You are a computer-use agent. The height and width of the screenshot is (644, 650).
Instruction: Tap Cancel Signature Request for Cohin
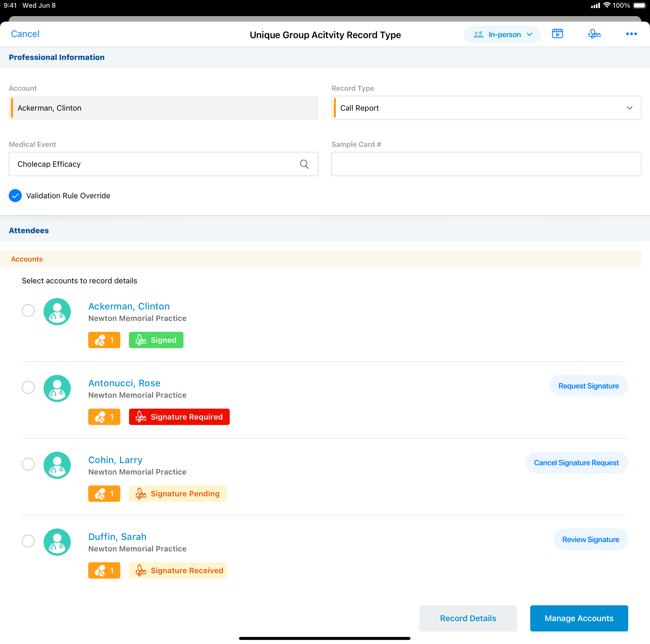(x=576, y=463)
